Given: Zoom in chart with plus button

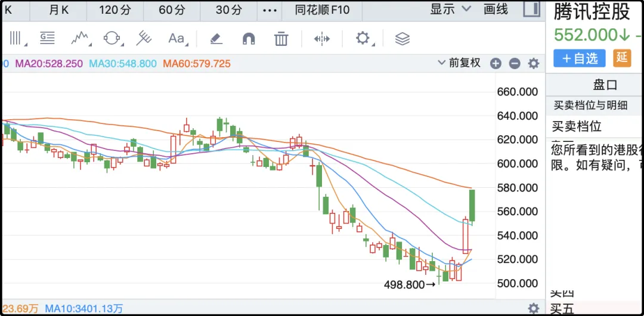Looking at the screenshot, I should (x=496, y=64).
